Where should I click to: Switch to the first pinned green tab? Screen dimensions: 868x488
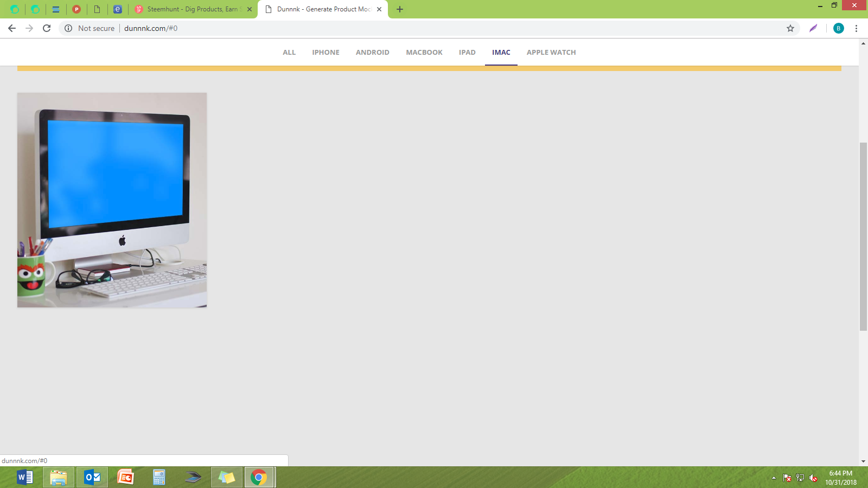point(15,9)
